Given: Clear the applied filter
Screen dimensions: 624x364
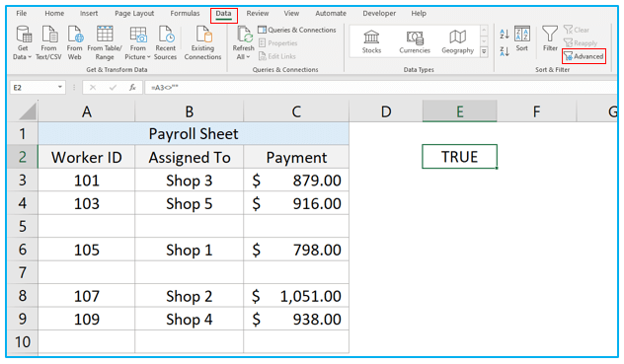Looking at the screenshot, I should click(x=577, y=30).
